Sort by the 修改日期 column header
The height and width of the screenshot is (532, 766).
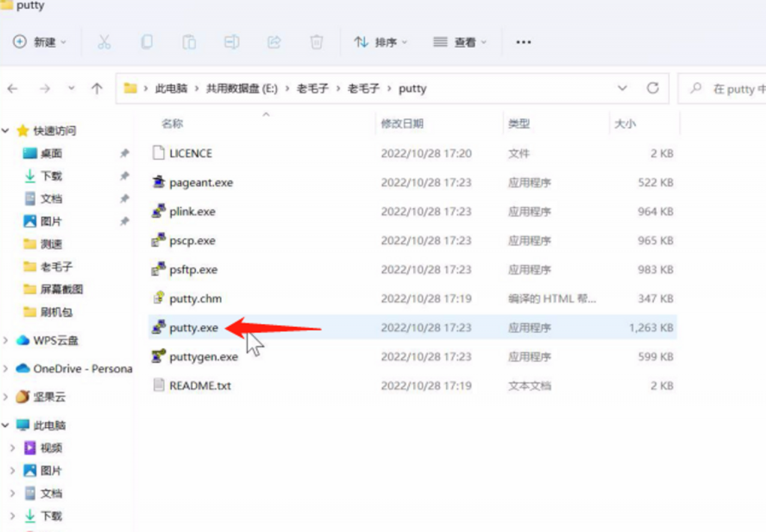tap(402, 123)
